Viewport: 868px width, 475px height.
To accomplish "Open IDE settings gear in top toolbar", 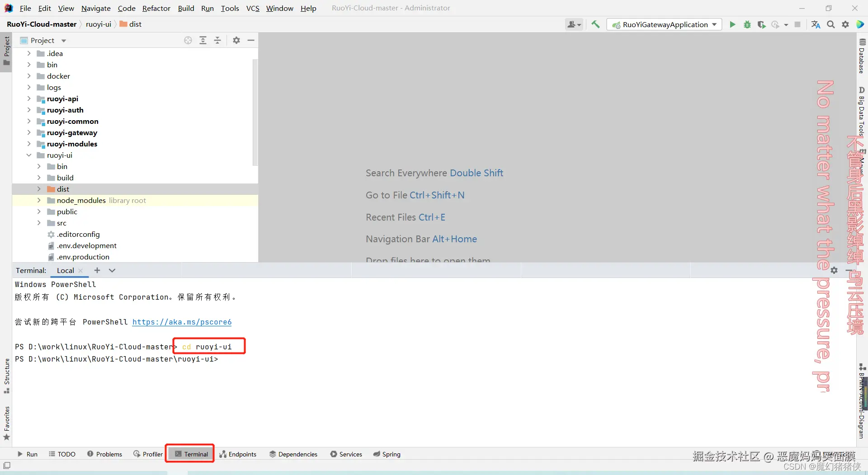I will click(x=845, y=24).
